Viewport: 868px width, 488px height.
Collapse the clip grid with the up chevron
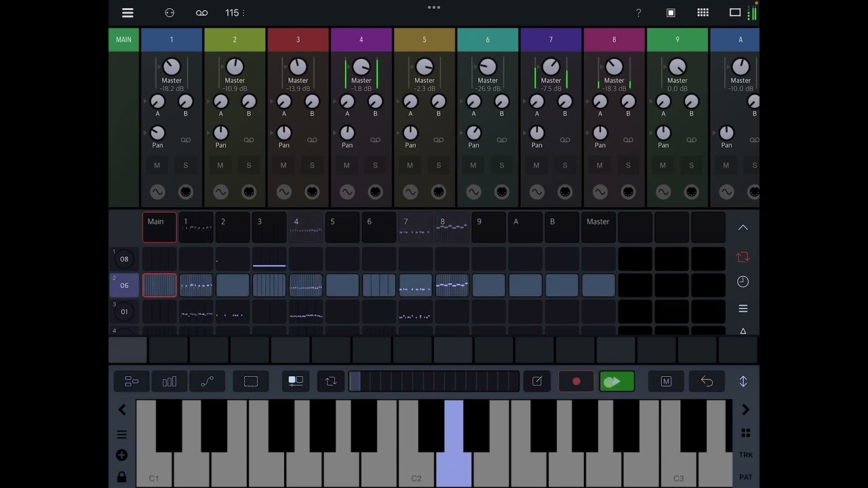click(743, 228)
